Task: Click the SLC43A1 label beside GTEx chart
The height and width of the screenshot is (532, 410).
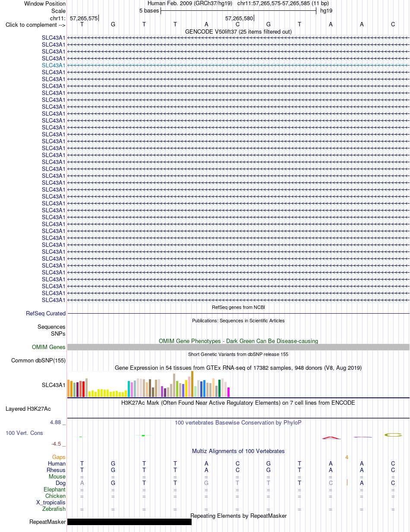Action: click(x=54, y=385)
